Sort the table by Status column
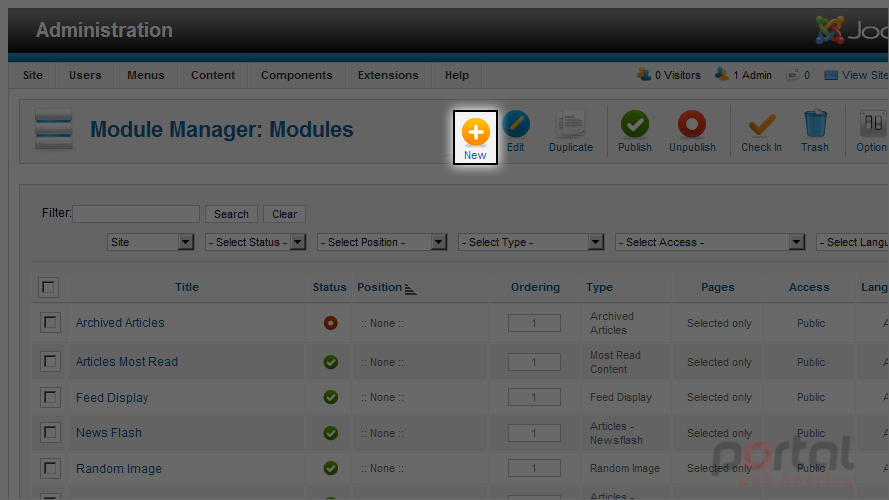The width and height of the screenshot is (889, 500). coord(329,287)
